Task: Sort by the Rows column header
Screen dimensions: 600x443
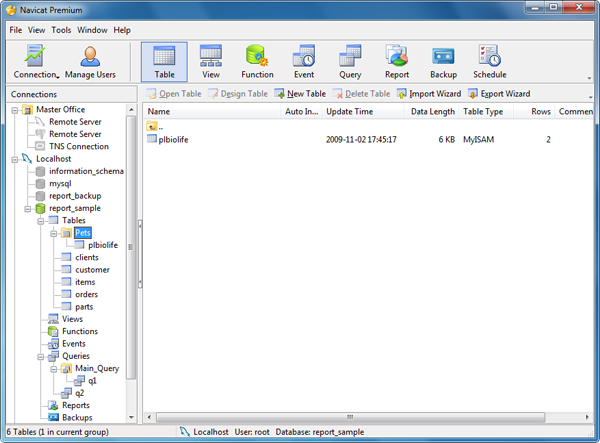Action: coord(534,112)
